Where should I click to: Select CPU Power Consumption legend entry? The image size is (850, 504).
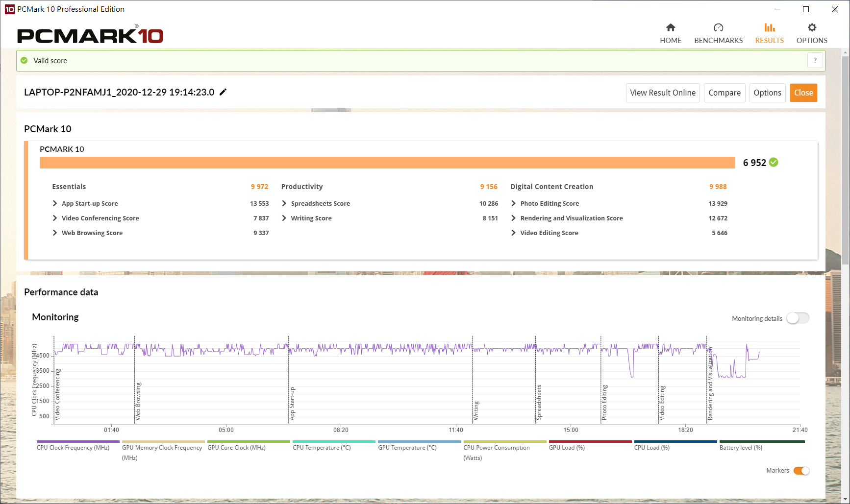[504, 452]
